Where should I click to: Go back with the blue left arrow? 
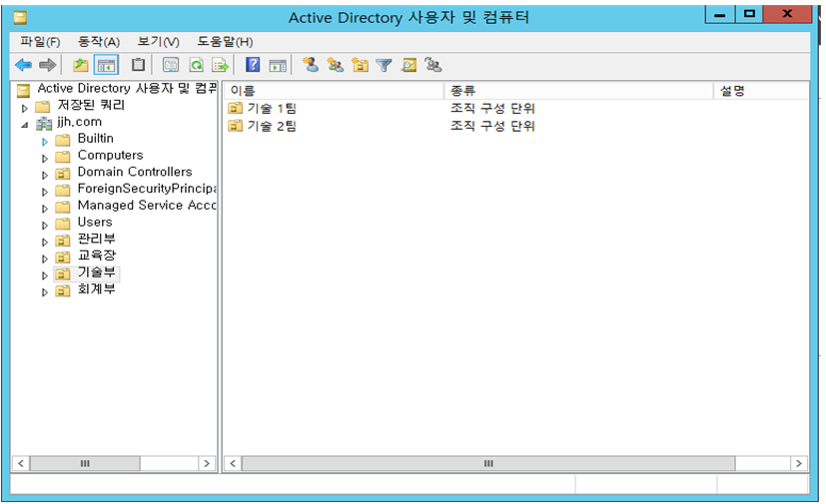(x=24, y=65)
